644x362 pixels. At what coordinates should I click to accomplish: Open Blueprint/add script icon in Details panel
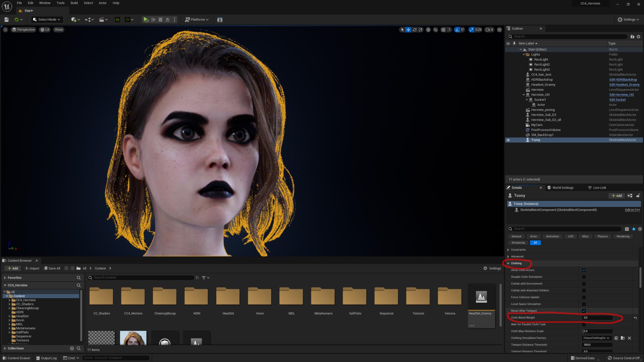tap(630, 196)
